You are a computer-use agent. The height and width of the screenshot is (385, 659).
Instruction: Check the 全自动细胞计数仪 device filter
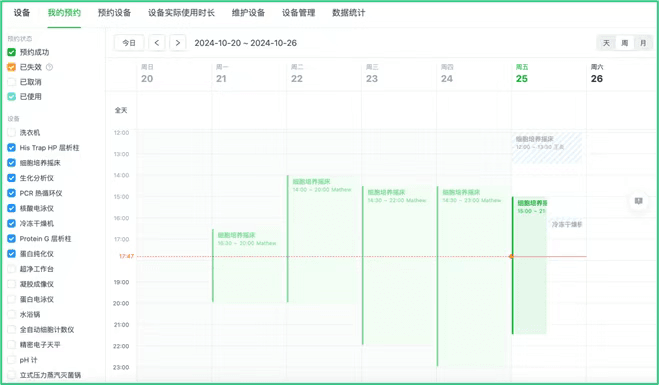tap(11, 330)
